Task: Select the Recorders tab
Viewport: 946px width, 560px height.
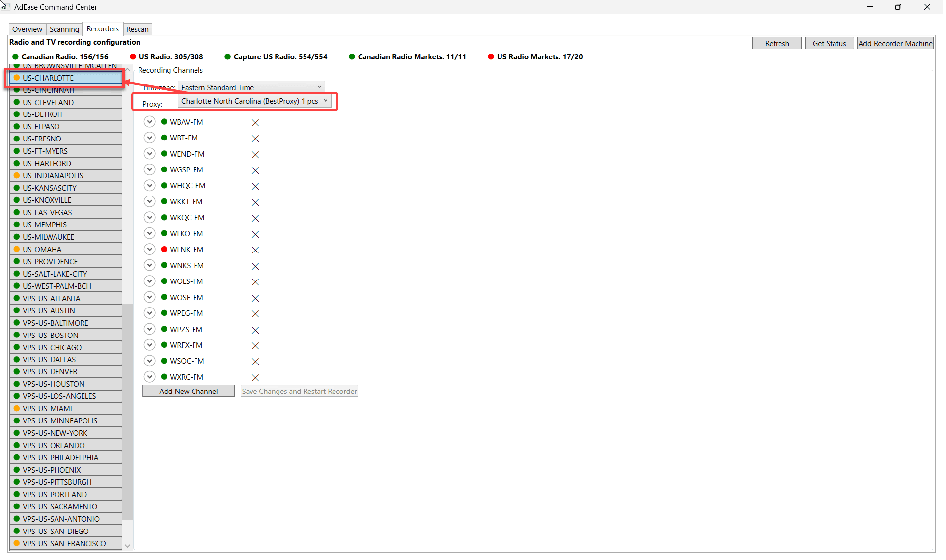Action: [x=103, y=29]
